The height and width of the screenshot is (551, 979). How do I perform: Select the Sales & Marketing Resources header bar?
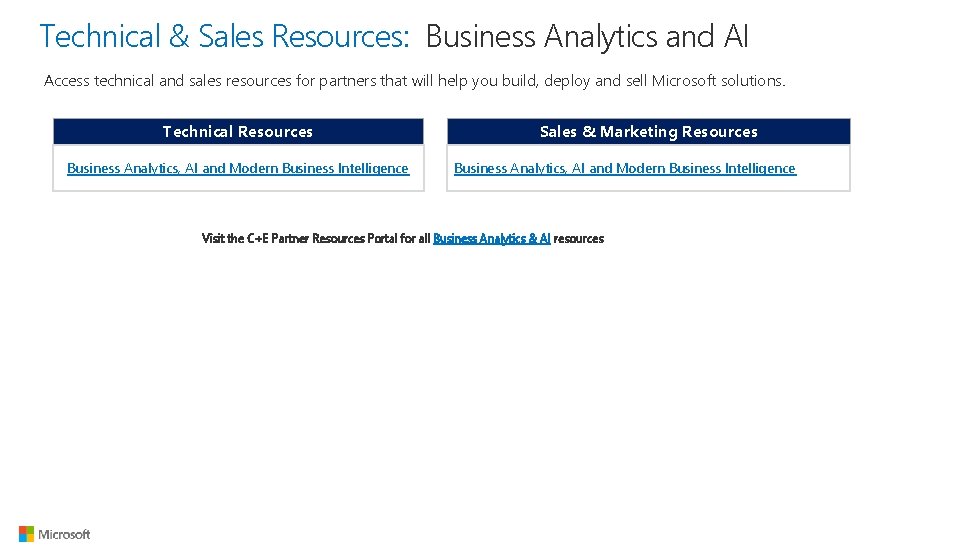click(648, 132)
